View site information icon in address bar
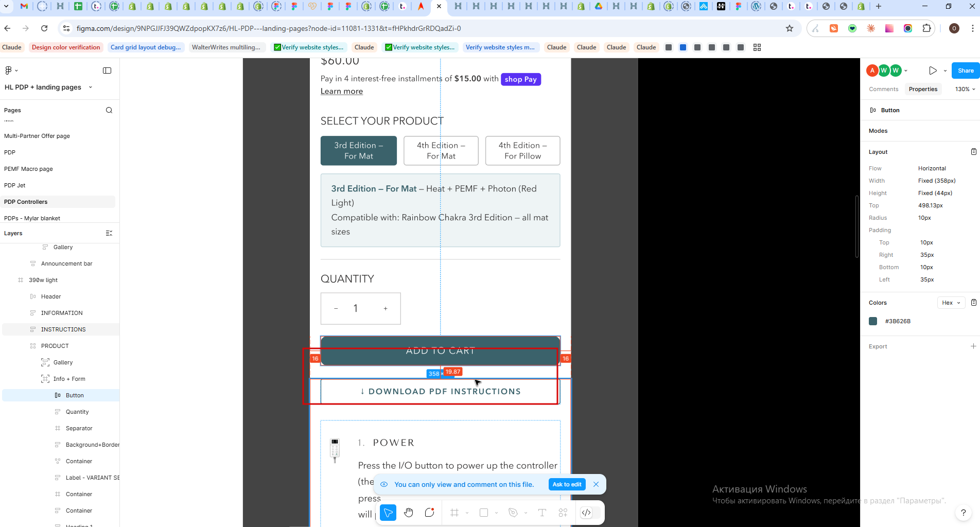This screenshot has width=980, height=527. pyautogui.click(x=66, y=28)
